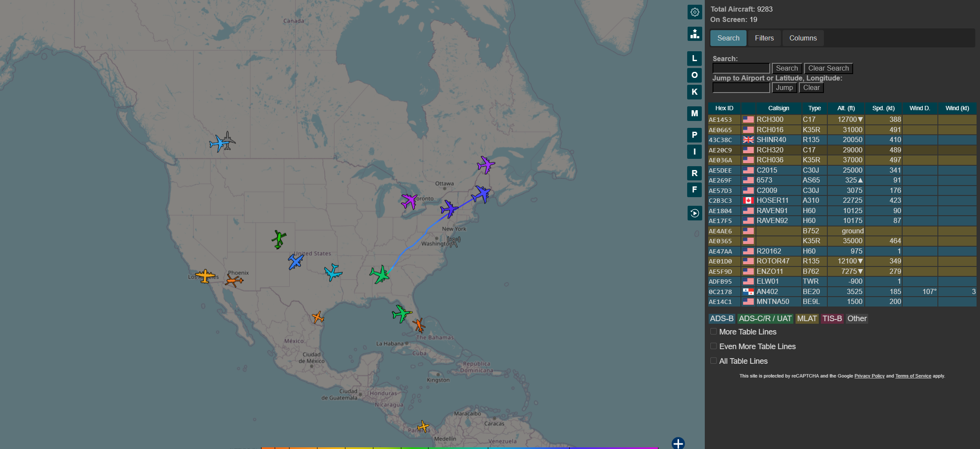Sort table by Hex ID column
This screenshot has height=449, width=980.
[x=724, y=108]
